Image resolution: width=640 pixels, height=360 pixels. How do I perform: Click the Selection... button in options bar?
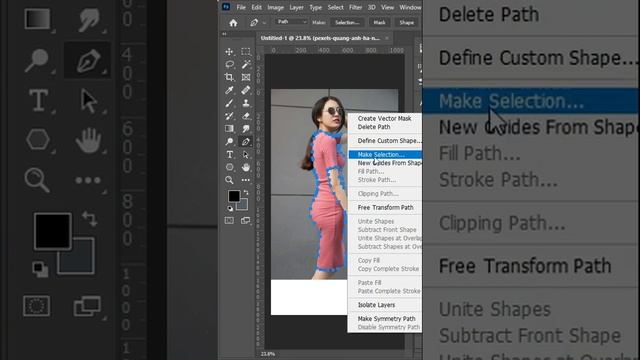pos(347,22)
